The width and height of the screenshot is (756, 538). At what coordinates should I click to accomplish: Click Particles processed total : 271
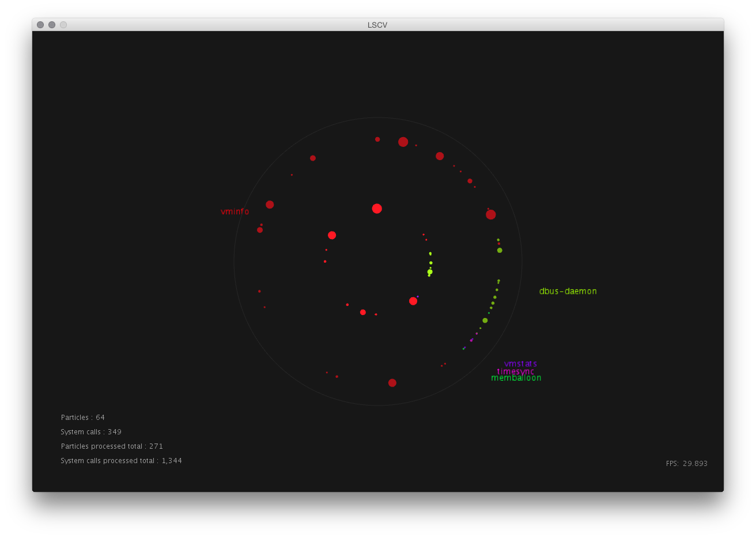pos(112,446)
